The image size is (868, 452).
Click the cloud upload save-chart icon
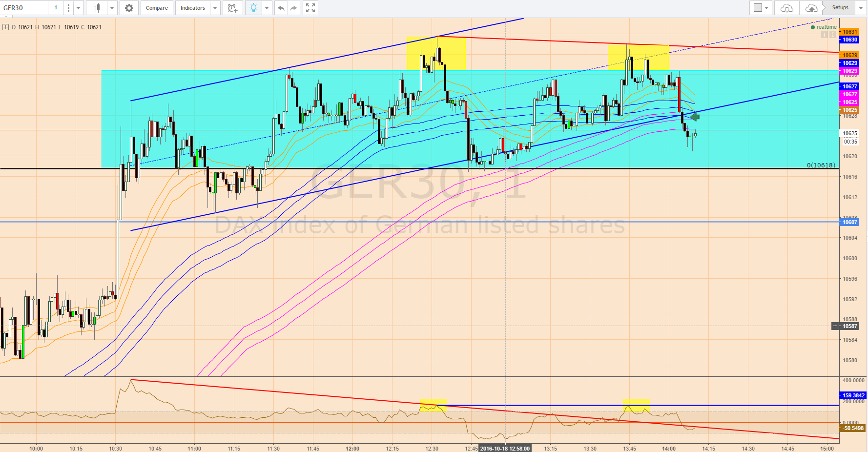pos(811,8)
